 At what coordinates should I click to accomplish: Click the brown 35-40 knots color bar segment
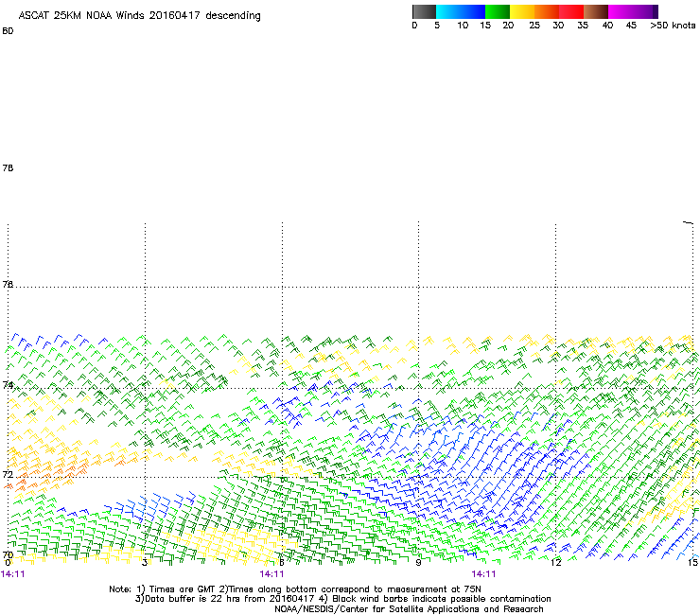click(x=596, y=11)
